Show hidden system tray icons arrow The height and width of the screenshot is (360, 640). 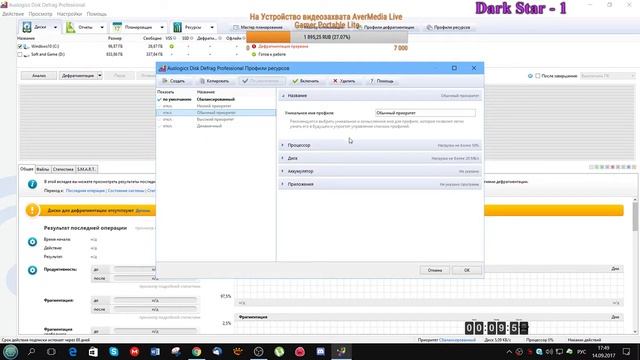click(509, 351)
